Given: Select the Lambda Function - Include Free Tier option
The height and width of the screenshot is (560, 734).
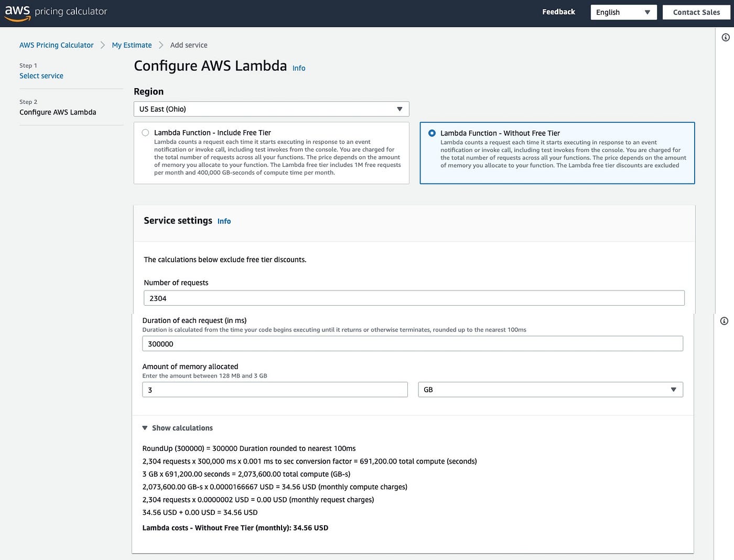Looking at the screenshot, I should coord(145,133).
